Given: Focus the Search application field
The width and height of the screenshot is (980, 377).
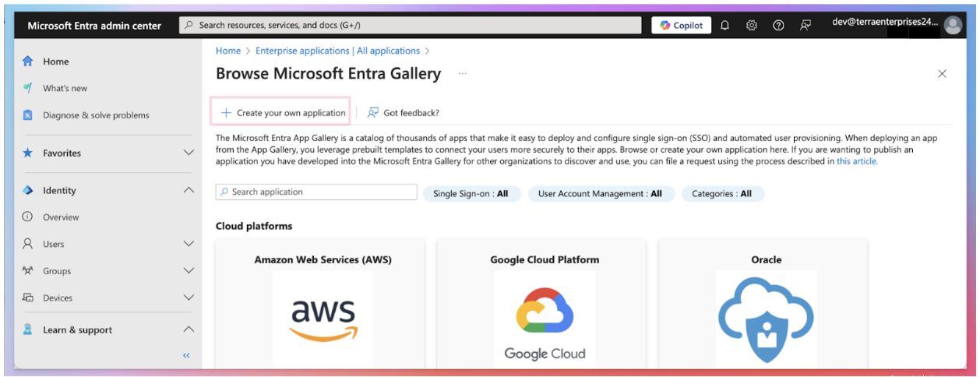Looking at the screenshot, I should (316, 192).
